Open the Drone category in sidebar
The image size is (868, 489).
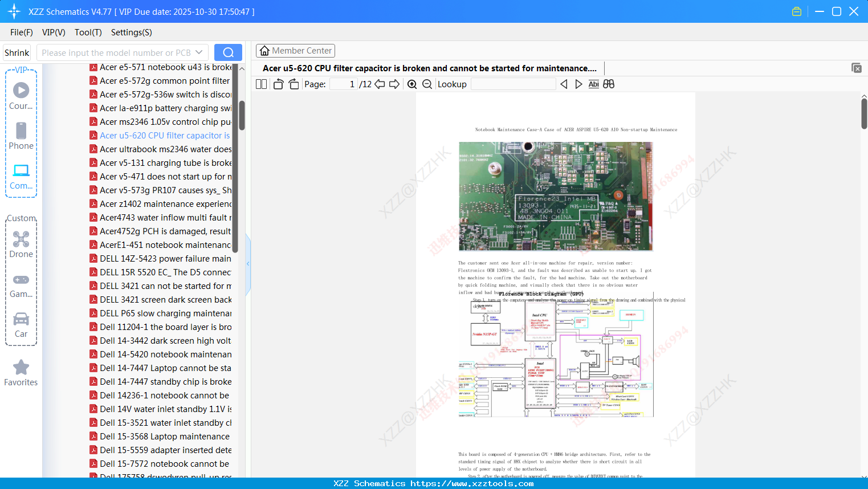pyautogui.click(x=21, y=244)
